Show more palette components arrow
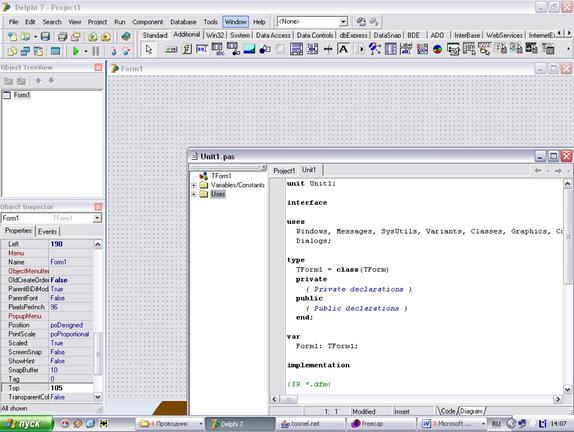The width and height of the screenshot is (574, 432). coord(569,49)
